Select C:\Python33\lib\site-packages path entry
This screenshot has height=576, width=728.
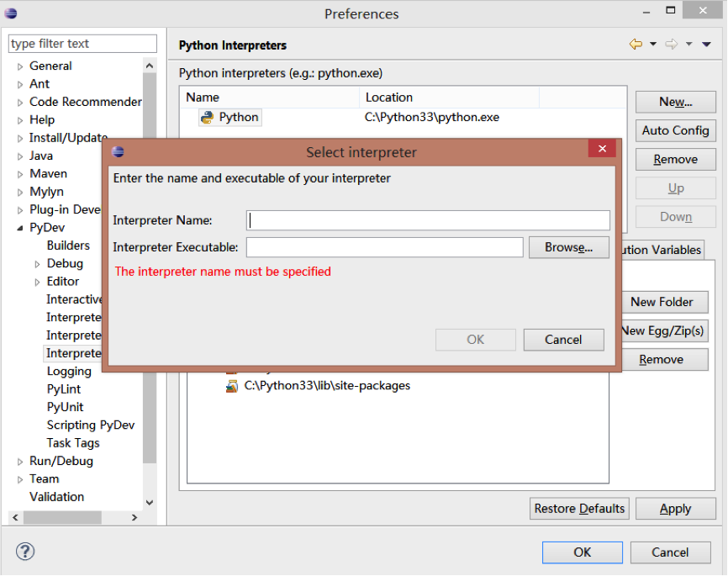tap(327, 386)
